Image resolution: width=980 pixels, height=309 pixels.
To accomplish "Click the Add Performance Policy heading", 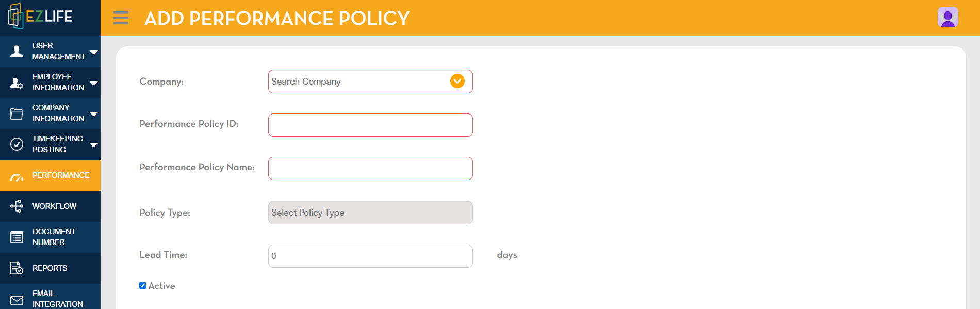I will coord(277,18).
